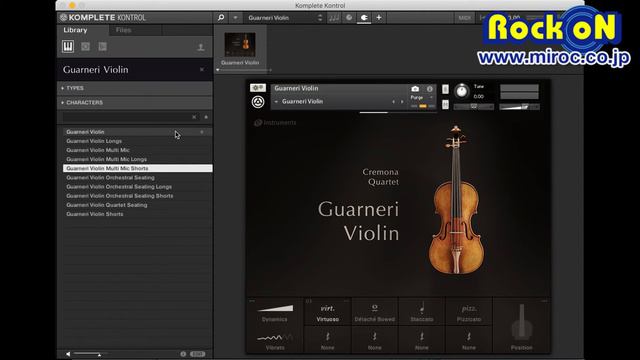Go to previous snapshot arrow
Image resolution: width=640 pixels, height=360 pixels.
(393, 102)
